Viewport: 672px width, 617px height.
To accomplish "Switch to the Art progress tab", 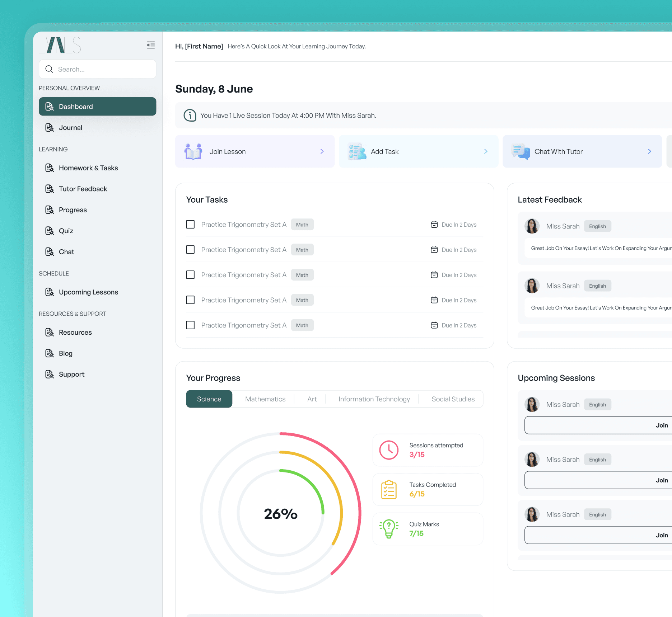I will [312, 399].
